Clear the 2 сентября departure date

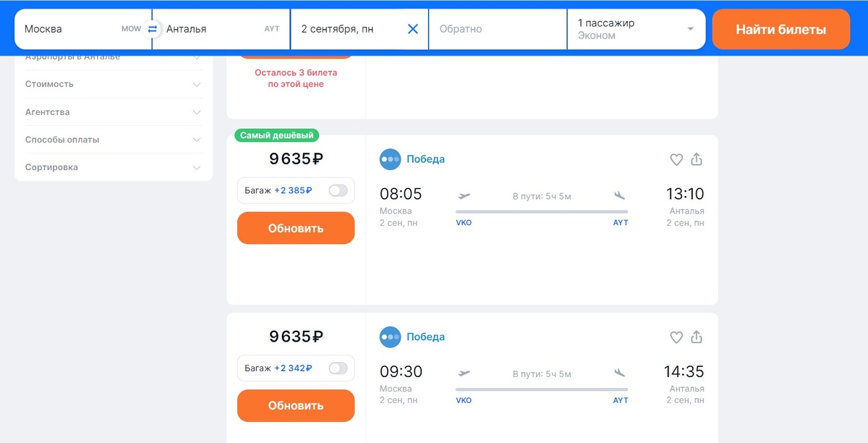[x=413, y=29]
